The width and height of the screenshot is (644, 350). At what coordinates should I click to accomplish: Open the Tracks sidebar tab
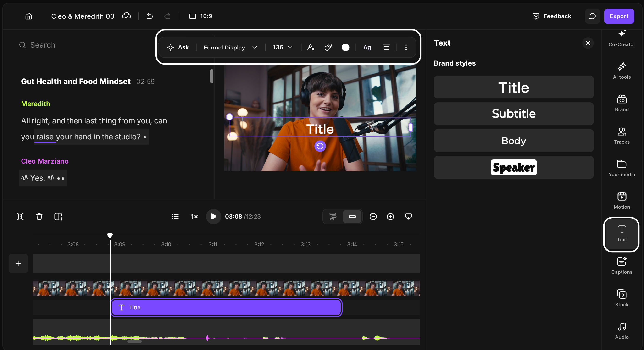[622, 136]
